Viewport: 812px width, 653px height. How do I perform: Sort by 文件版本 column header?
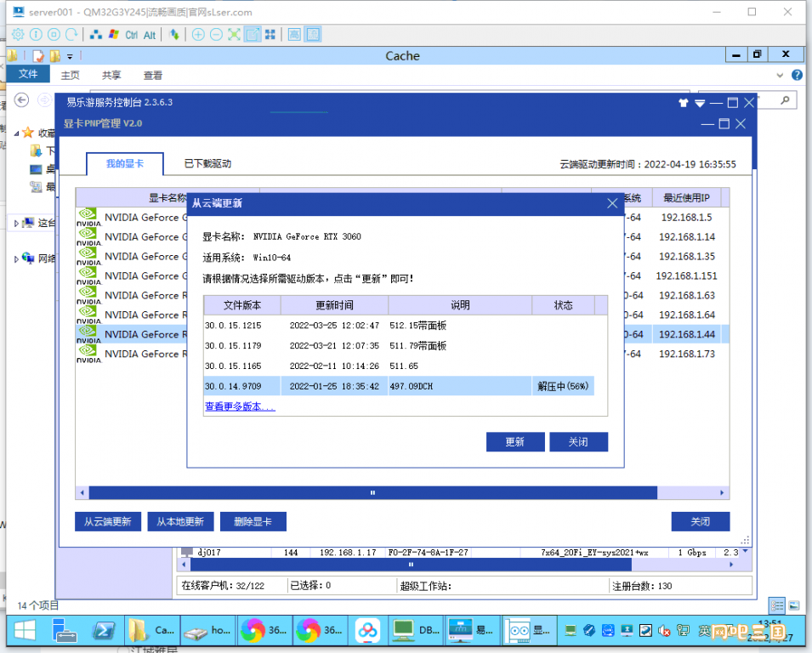(241, 305)
